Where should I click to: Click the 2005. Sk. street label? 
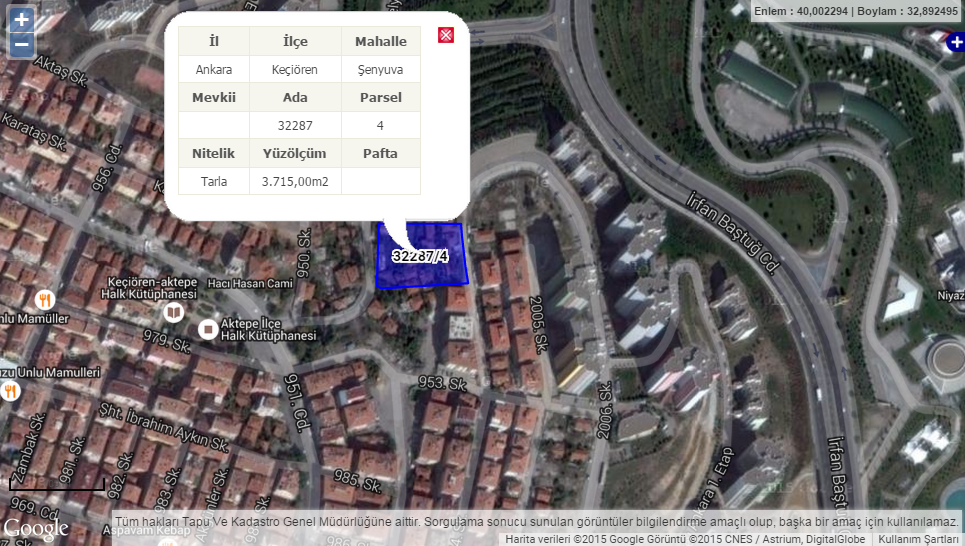(538, 324)
